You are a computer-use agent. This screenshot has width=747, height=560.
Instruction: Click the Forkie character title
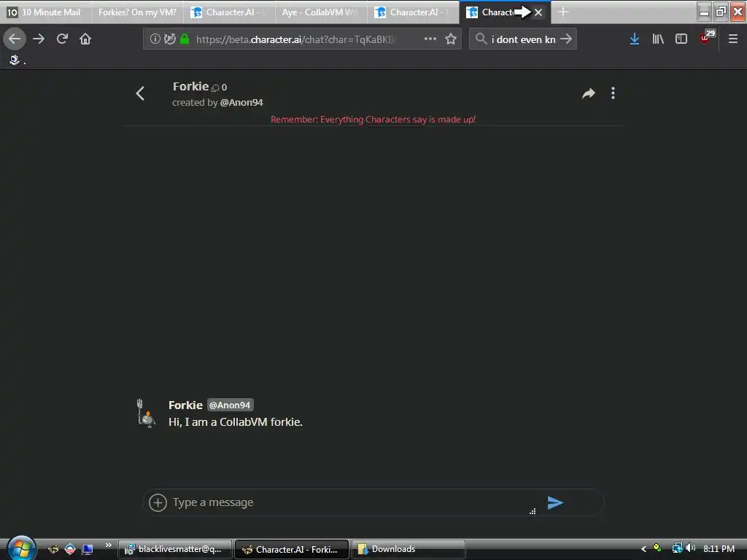coord(190,86)
